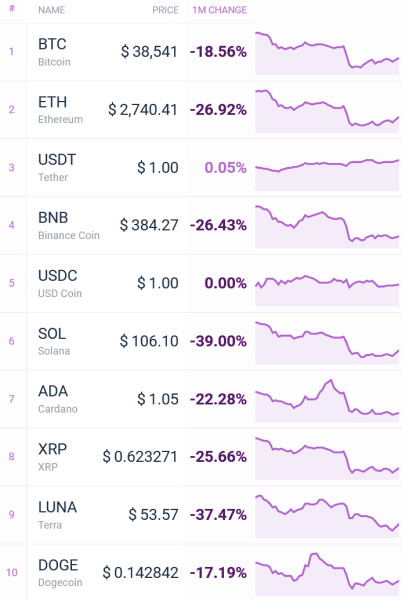This screenshot has height=600, width=402.
Task: View the Tether USDT sparkline chart
Action: coord(327,174)
